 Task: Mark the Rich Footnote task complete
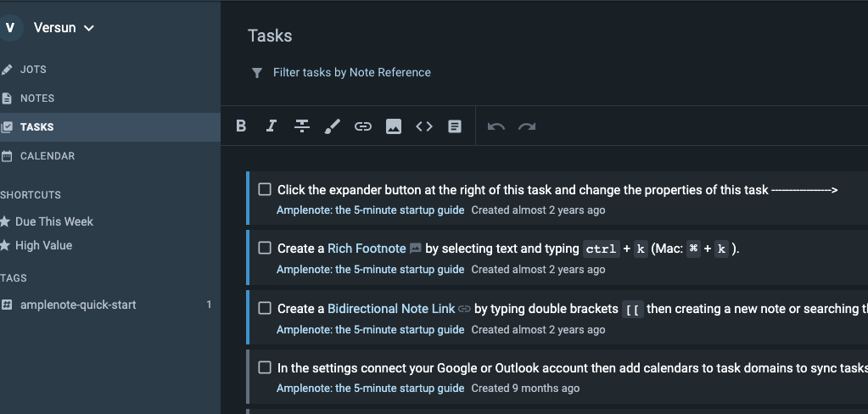click(265, 249)
